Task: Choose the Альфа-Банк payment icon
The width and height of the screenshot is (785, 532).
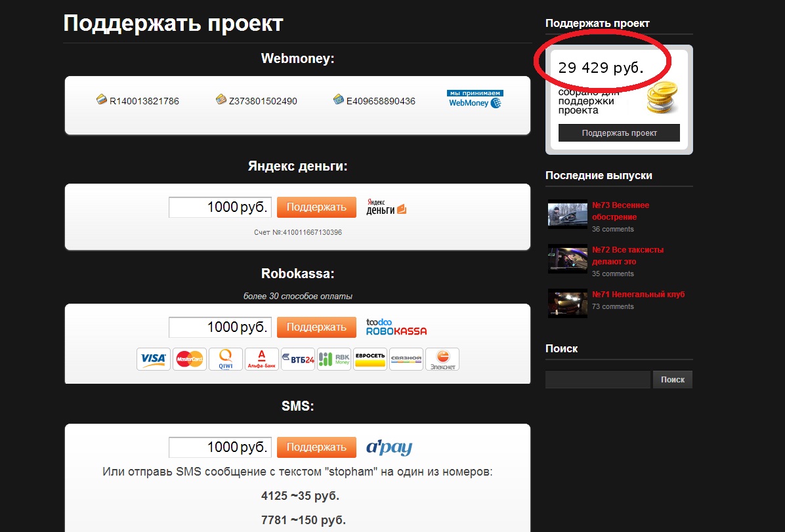Action: [x=262, y=359]
